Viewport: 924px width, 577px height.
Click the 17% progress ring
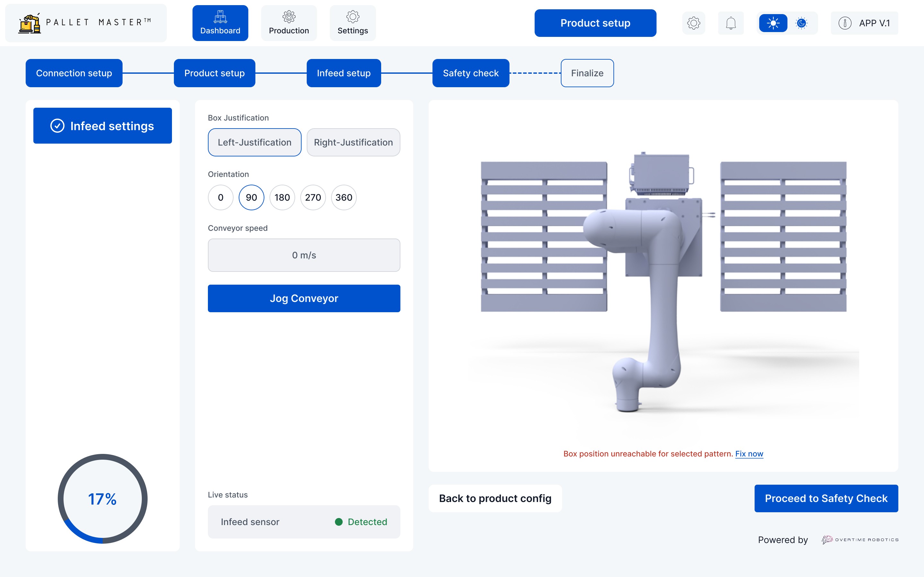coord(102,499)
